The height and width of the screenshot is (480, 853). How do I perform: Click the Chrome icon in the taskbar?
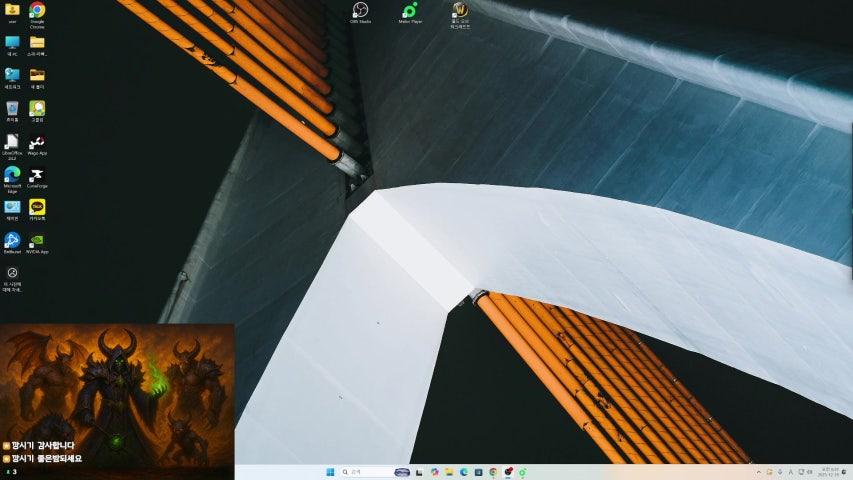click(x=493, y=472)
